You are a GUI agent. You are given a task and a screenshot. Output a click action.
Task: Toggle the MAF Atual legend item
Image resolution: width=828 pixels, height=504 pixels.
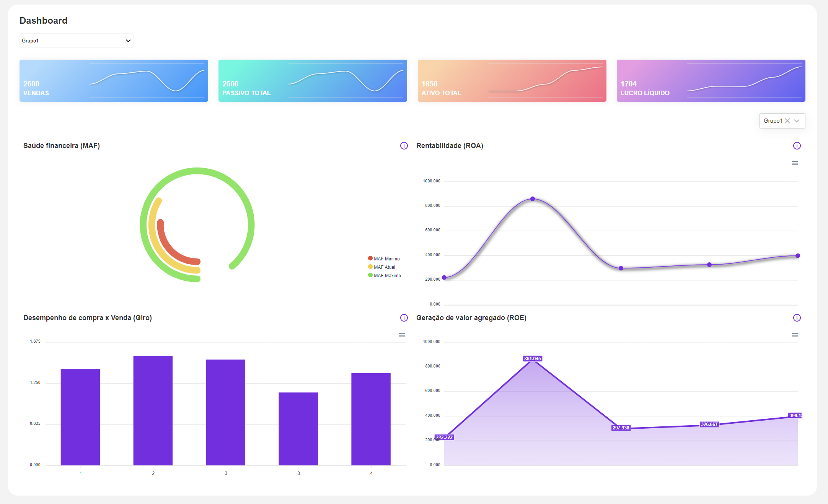click(x=381, y=267)
